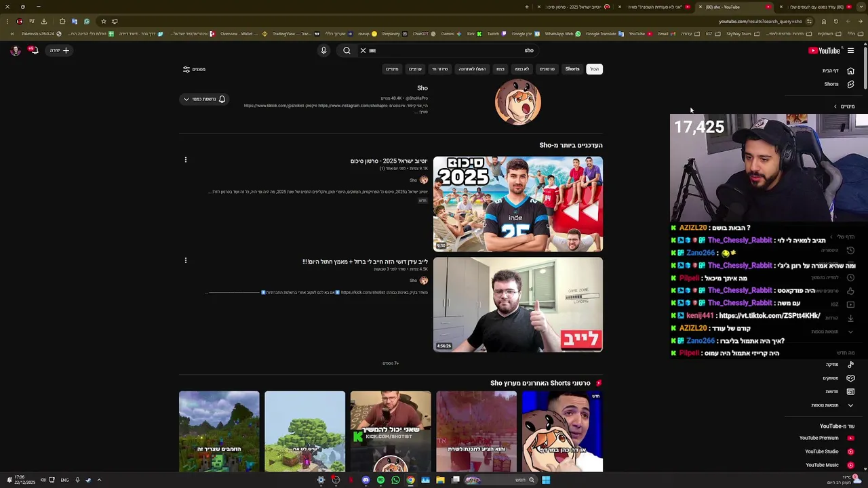Select the 'הועלו לאחרונה' filter chip
This screenshot has height=488, width=868.
click(x=471, y=69)
